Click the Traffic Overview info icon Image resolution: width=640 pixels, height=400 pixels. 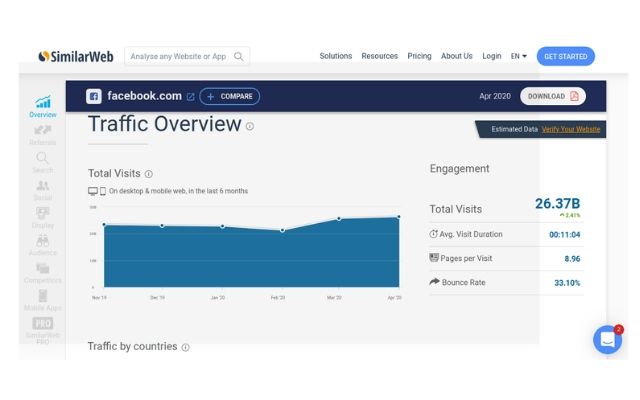click(250, 127)
